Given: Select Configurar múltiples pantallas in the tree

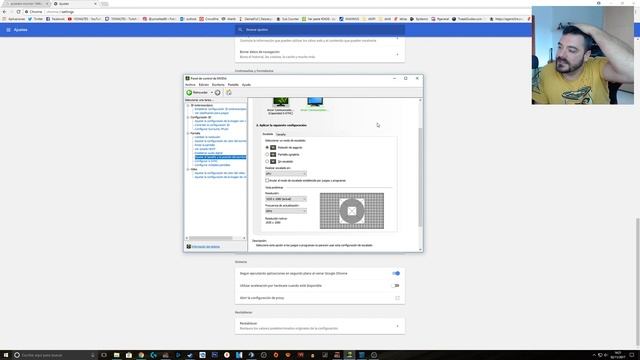Looking at the screenshot, I should [x=212, y=165].
